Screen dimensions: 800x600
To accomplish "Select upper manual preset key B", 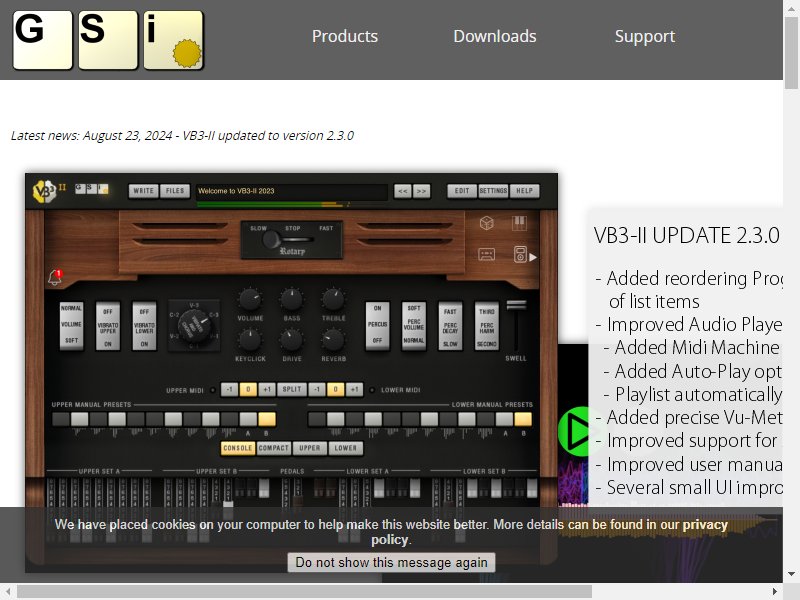I will [x=267, y=419].
